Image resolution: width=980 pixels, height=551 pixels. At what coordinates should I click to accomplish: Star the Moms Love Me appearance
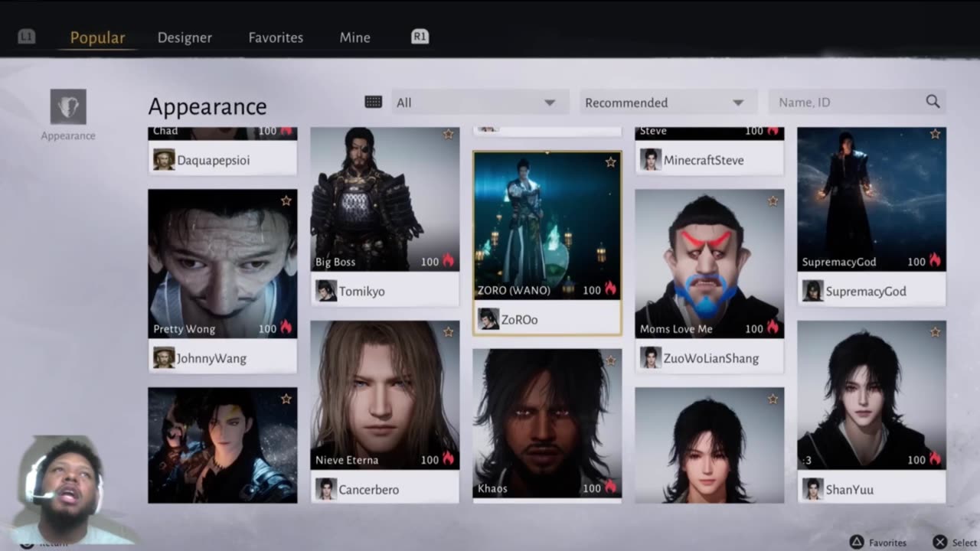(773, 201)
